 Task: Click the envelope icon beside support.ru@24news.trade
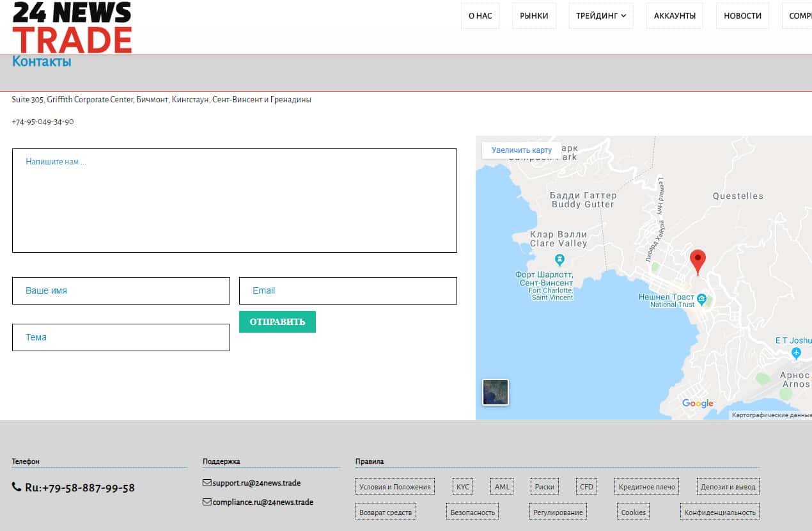pos(207,483)
